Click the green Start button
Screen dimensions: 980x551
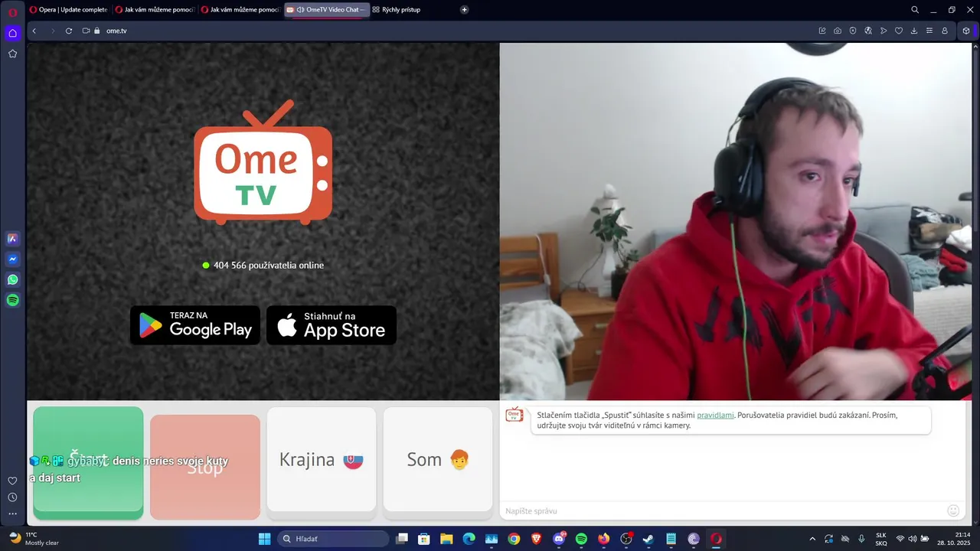88,463
